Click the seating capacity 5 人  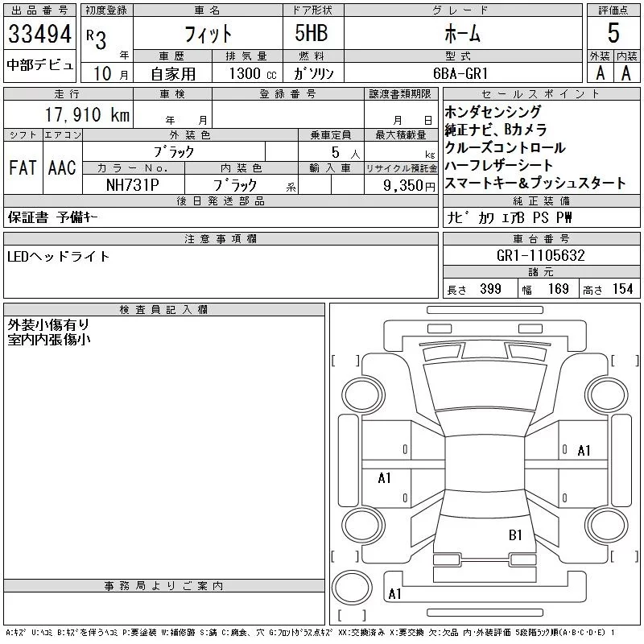(346, 153)
